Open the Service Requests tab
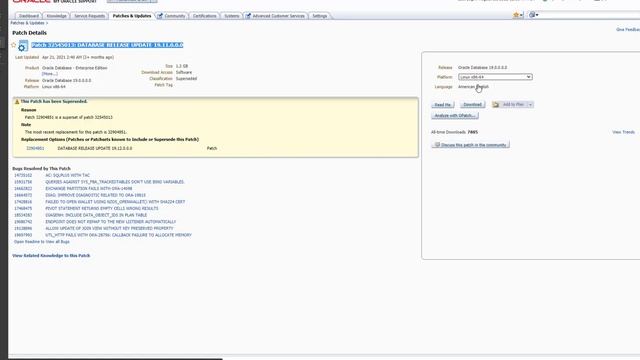Screen dimensions: 640x360 [89, 16]
